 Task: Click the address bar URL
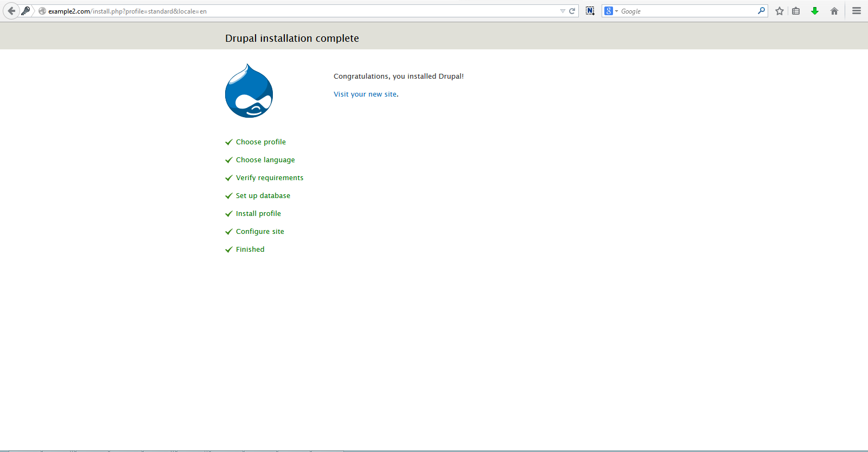[x=127, y=11]
